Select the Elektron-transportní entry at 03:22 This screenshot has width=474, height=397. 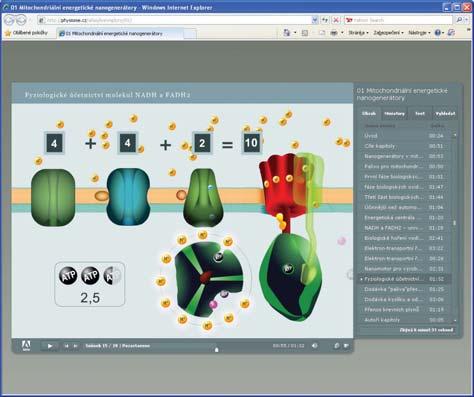[x=405, y=248]
